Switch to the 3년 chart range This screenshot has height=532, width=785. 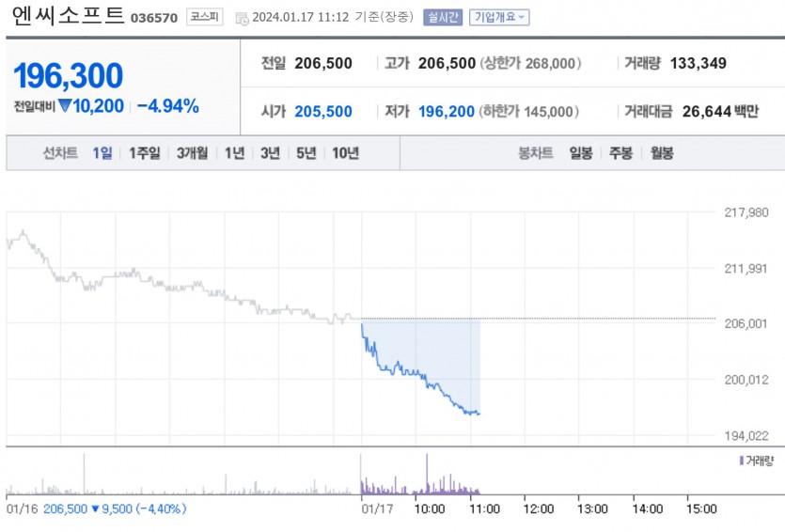271,153
